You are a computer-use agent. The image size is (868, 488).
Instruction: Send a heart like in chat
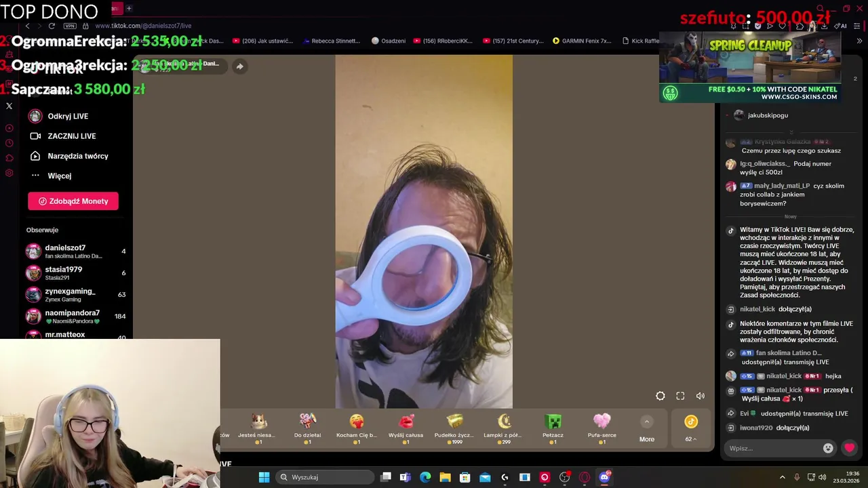[849, 448]
